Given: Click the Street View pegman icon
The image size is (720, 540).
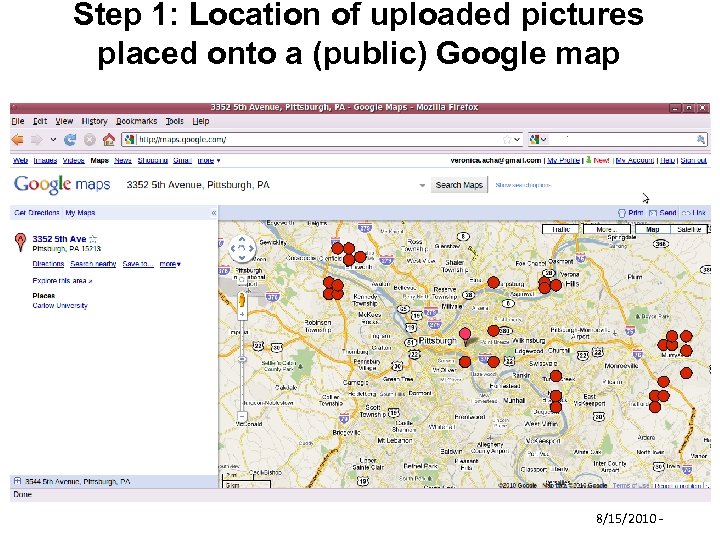Looking at the screenshot, I should (242, 301).
